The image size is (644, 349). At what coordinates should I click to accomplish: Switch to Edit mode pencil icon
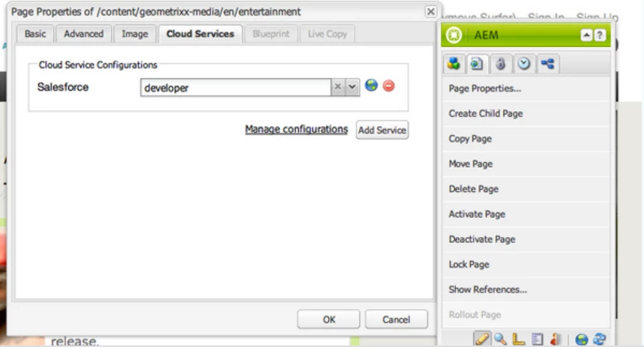click(x=482, y=340)
